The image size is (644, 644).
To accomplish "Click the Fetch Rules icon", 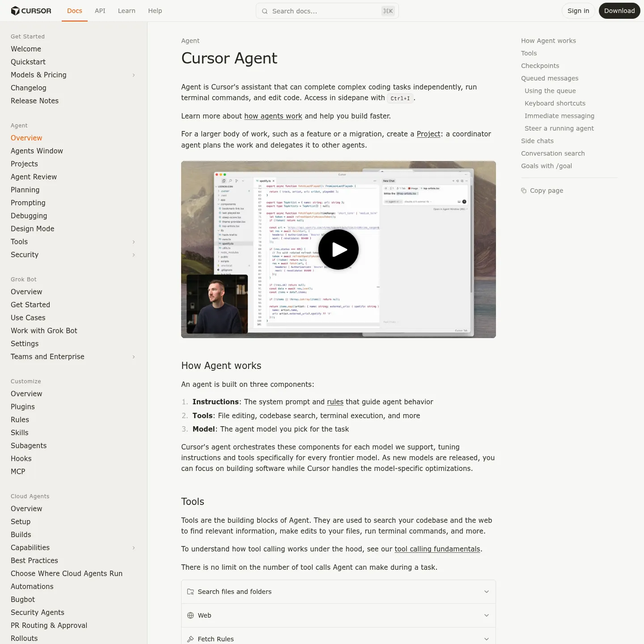I will click(191, 639).
